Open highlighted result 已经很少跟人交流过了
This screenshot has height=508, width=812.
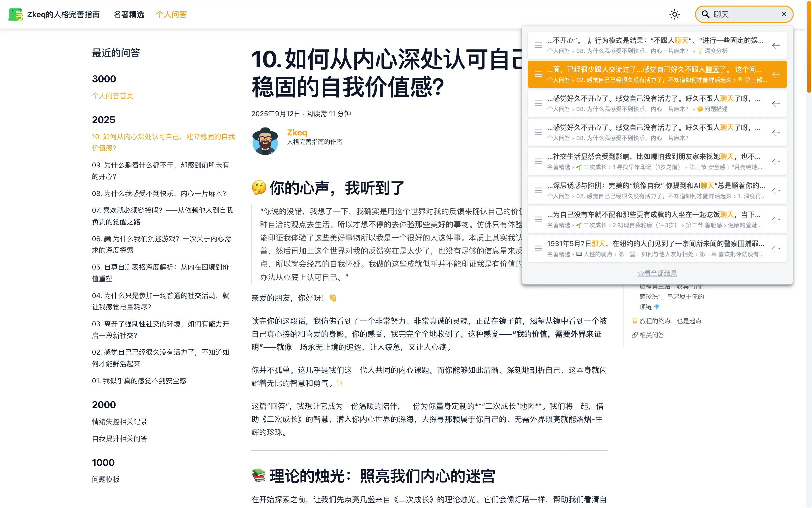tap(657, 74)
